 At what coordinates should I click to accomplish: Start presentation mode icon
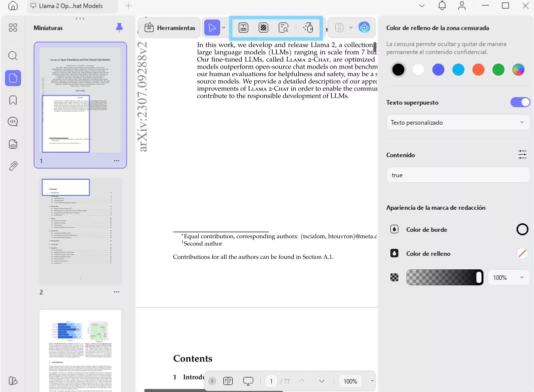tap(248, 381)
